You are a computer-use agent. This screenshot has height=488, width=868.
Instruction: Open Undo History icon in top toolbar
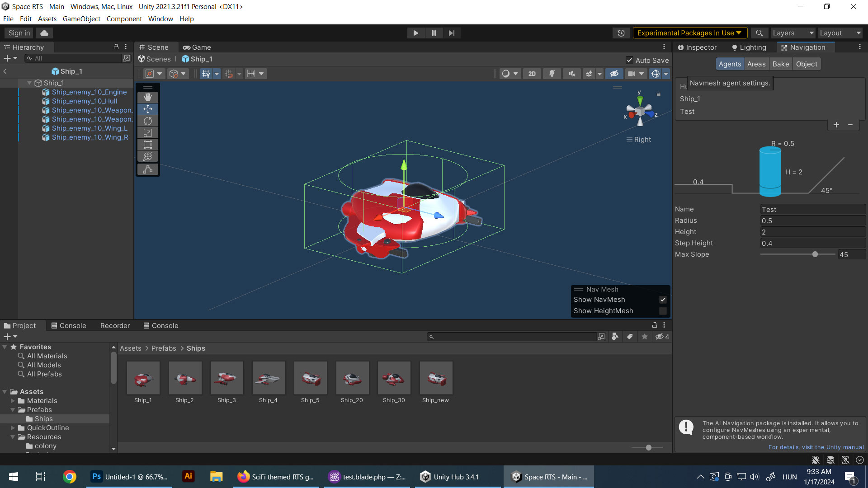(621, 33)
